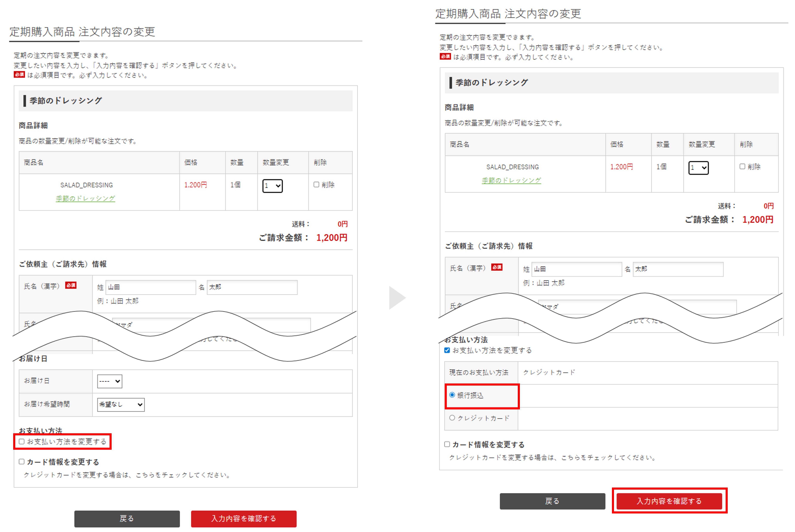This screenshot has width=795, height=532.
Task: Check the 削除 checkbox in right form
Action: coord(742,166)
